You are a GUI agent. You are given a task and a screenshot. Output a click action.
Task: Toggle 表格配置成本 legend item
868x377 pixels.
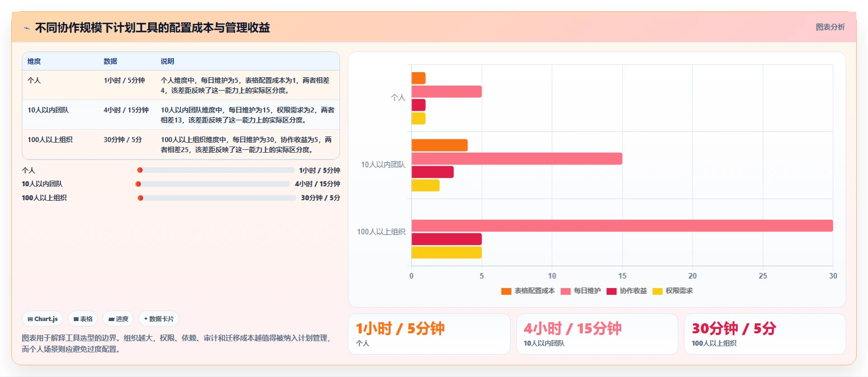(528, 291)
